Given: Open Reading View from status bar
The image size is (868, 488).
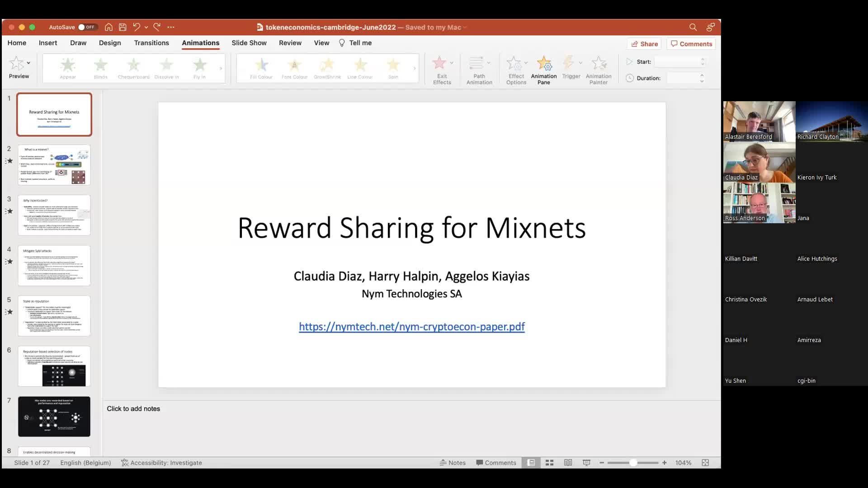Looking at the screenshot, I should 568,463.
